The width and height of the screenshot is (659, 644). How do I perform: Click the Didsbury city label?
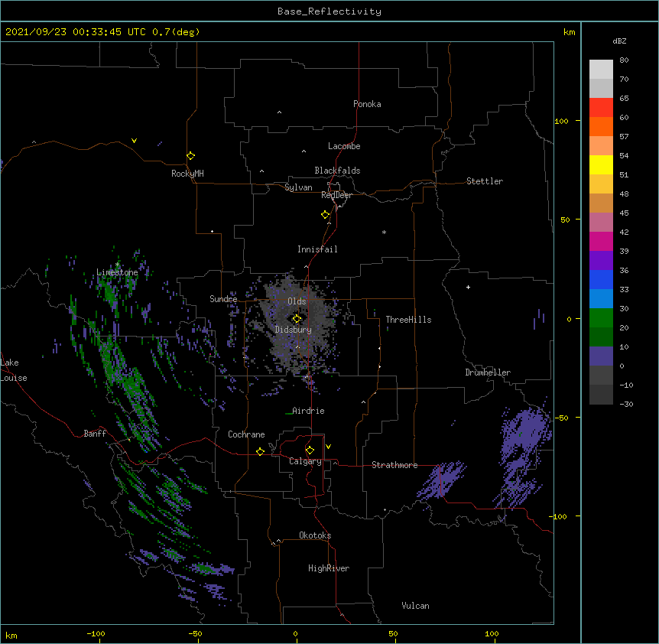pos(294,330)
